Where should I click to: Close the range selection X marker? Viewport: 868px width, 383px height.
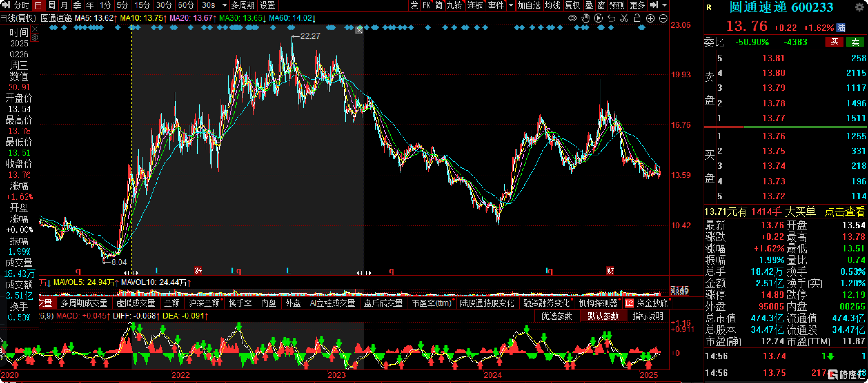point(359,30)
